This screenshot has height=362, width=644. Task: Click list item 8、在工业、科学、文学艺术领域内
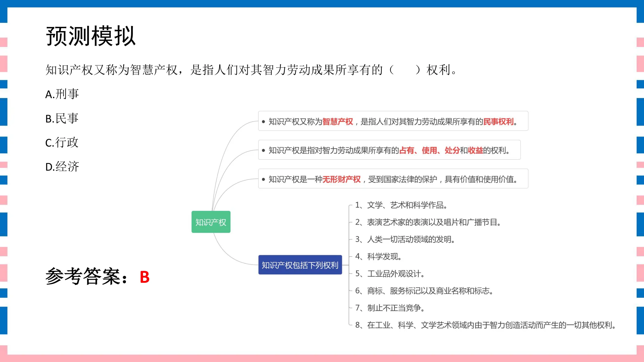(x=485, y=325)
